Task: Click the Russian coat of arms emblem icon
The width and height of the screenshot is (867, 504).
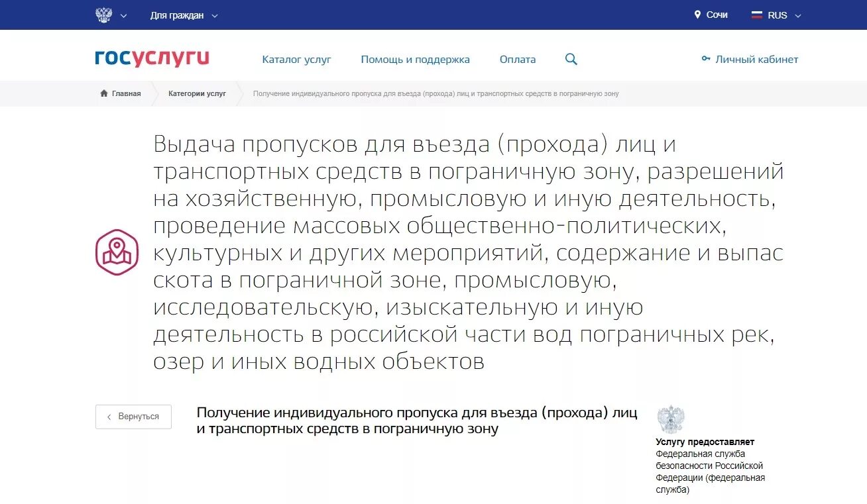Action: [x=103, y=15]
